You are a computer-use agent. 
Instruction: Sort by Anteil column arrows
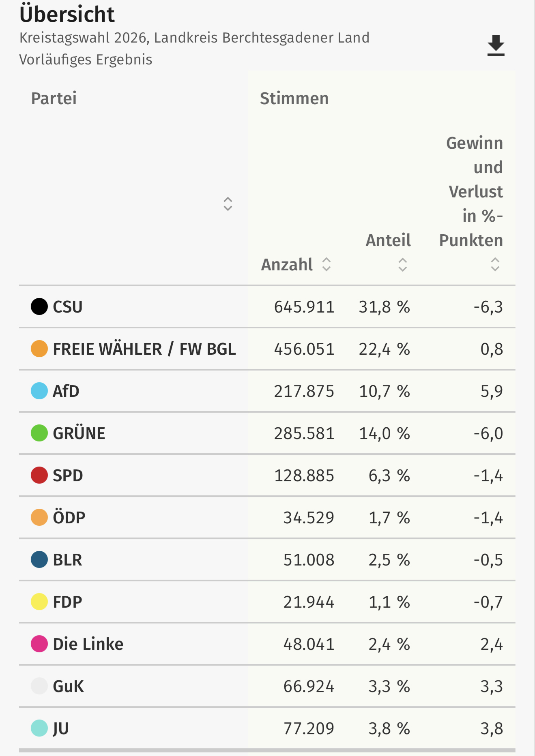coord(402,265)
